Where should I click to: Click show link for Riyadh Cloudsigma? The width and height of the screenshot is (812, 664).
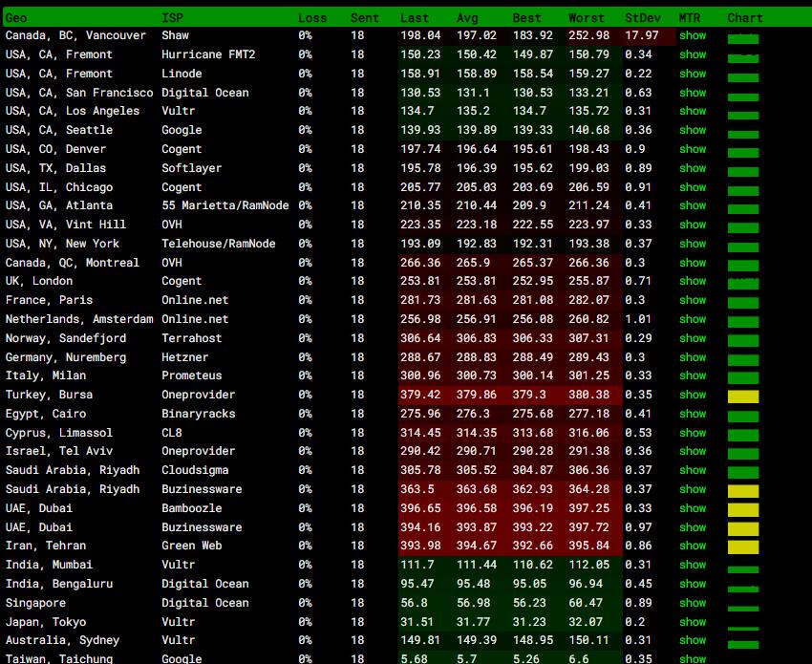(x=693, y=470)
